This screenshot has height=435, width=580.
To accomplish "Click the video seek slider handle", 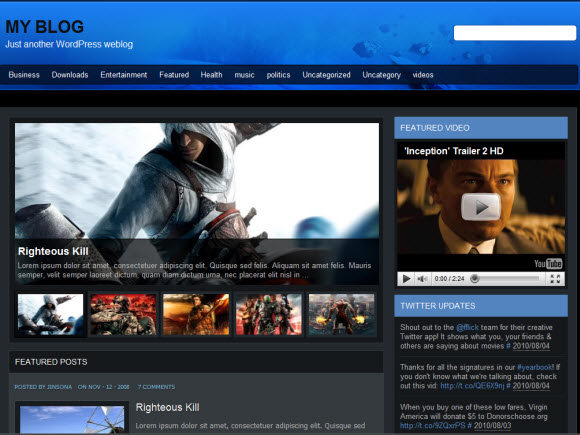I will pos(475,279).
